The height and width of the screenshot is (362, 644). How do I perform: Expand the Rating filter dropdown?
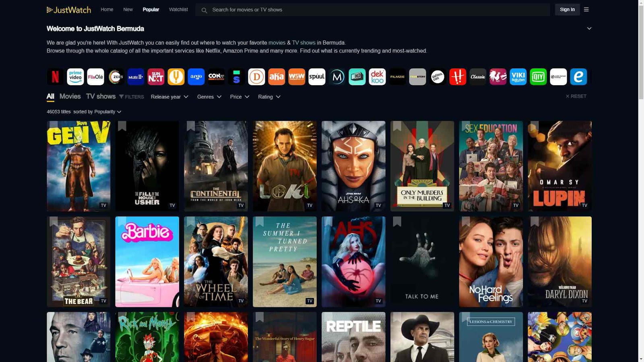[269, 97]
